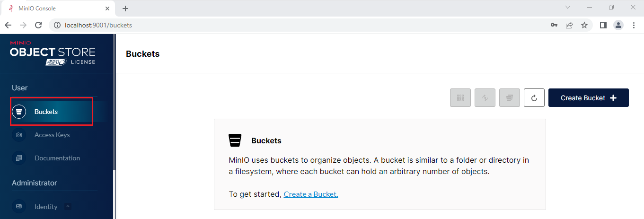Open the saved passwords key icon
644x219 pixels.
pyautogui.click(x=554, y=25)
